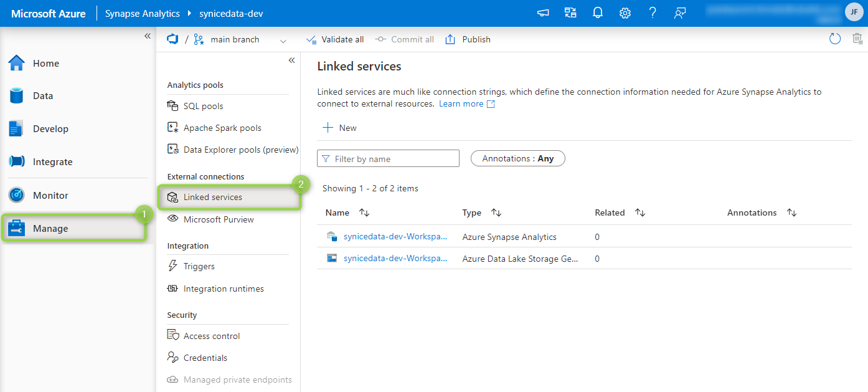This screenshot has width=868, height=392.
Task: Open the help question mark
Action: coord(653,13)
